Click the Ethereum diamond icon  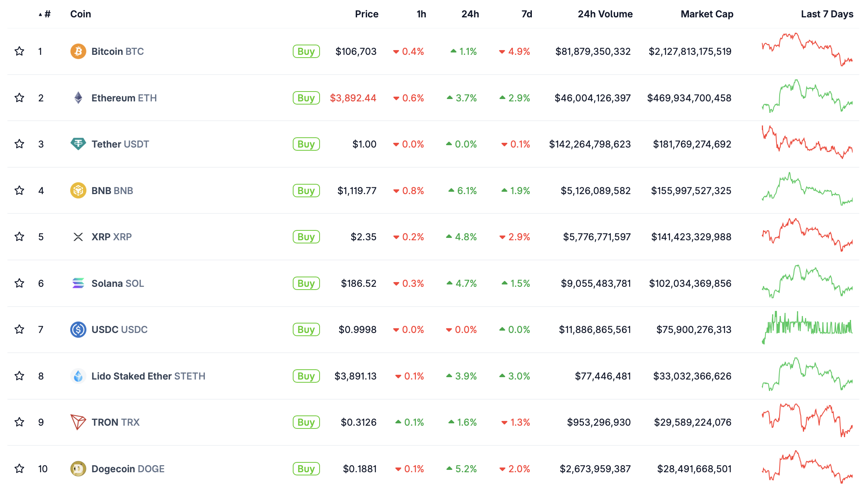pos(78,98)
